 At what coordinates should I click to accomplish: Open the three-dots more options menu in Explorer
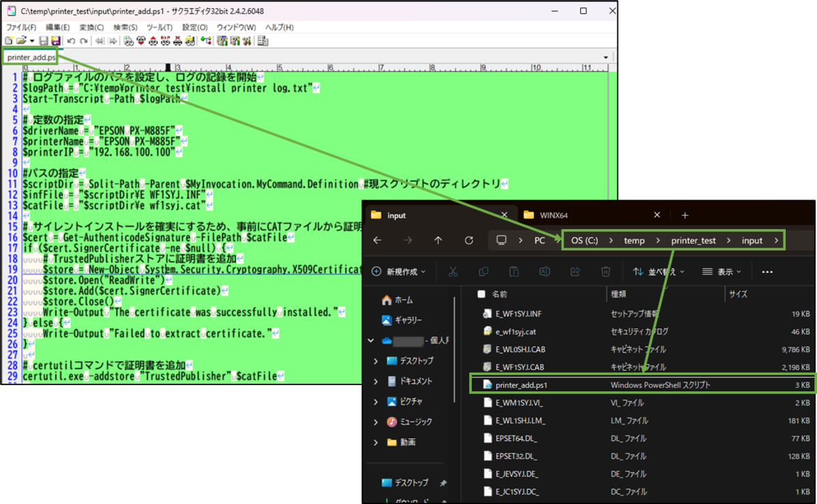[768, 271]
